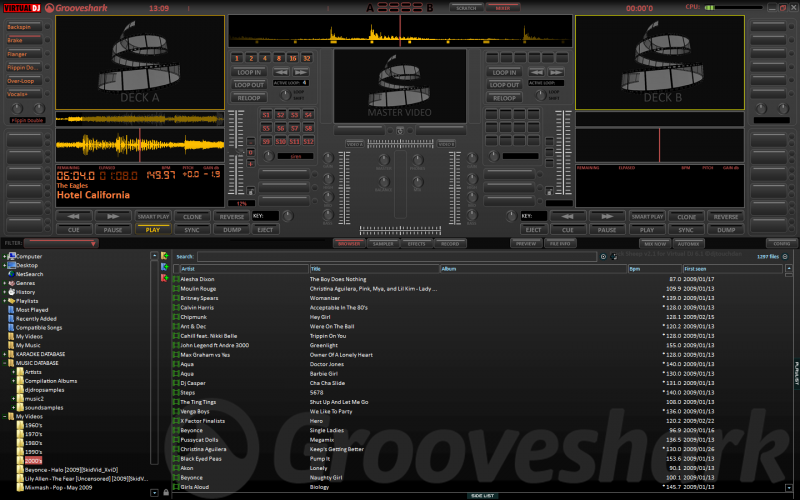
Task: Switch to the Effects tab
Action: [416, 243]
